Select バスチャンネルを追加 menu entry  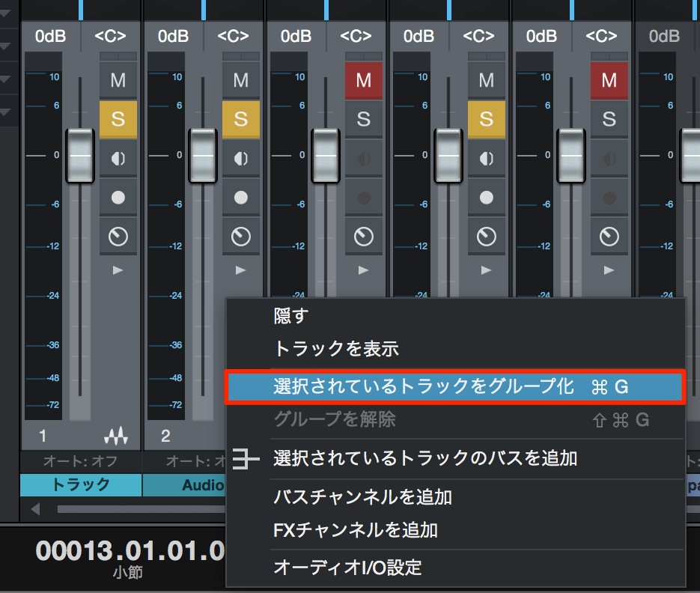pyautogui.click(x=455, y=497)
